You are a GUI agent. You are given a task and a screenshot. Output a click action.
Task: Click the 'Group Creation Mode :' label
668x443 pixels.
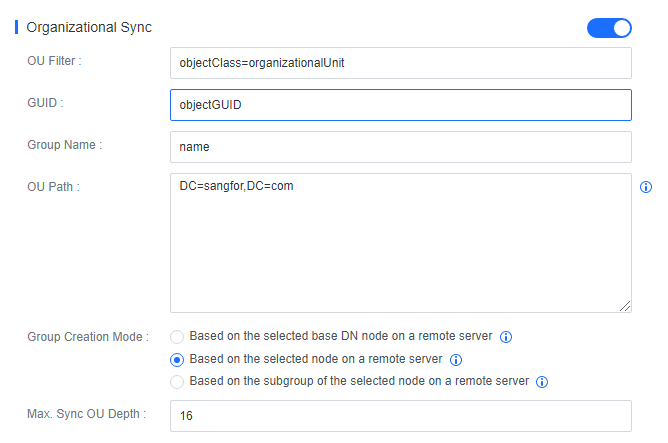tap(88, 337)
